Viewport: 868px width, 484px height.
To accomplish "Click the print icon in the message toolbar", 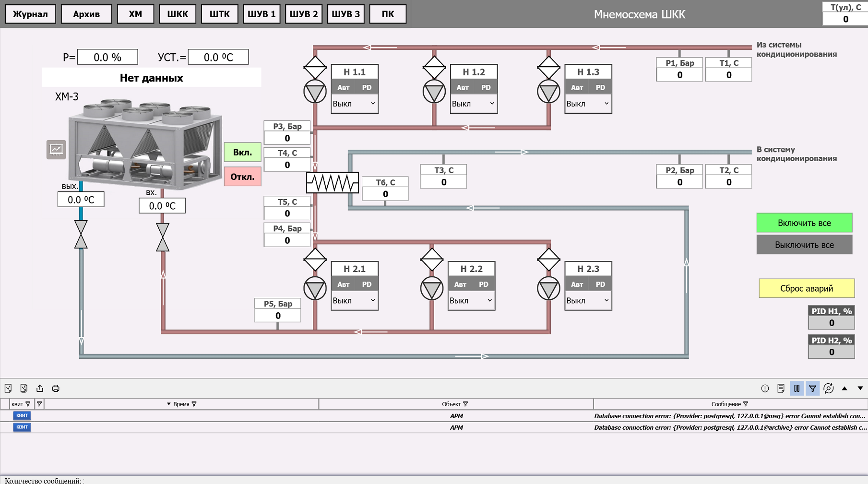I will (x=56, y=388).
